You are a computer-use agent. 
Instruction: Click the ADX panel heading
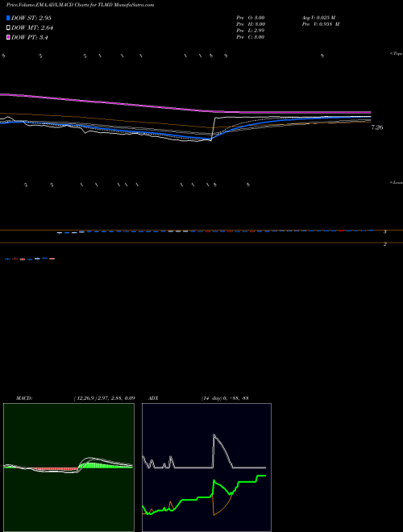tap(153, 398)
